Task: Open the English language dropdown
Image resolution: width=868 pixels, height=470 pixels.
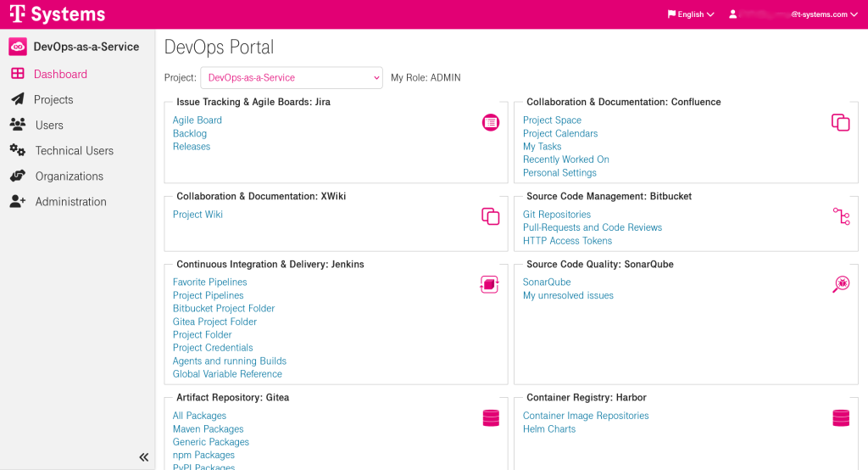Action: pos(691,14)
